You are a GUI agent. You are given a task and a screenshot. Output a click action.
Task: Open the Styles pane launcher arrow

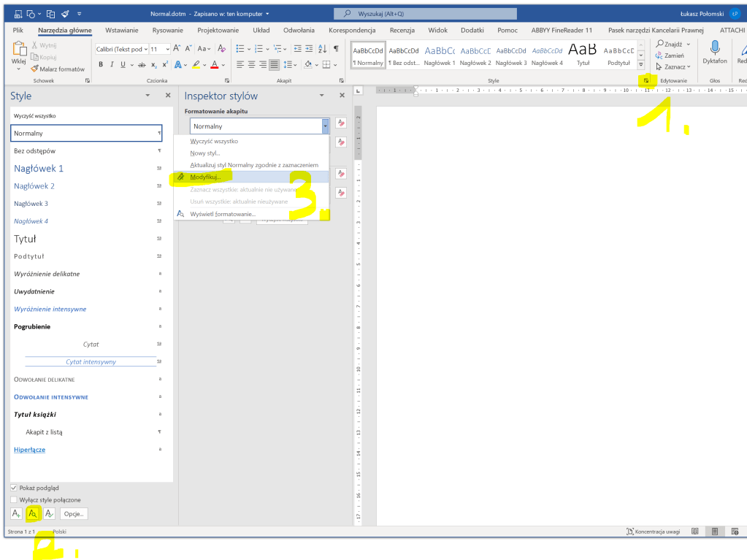point(646,80)
